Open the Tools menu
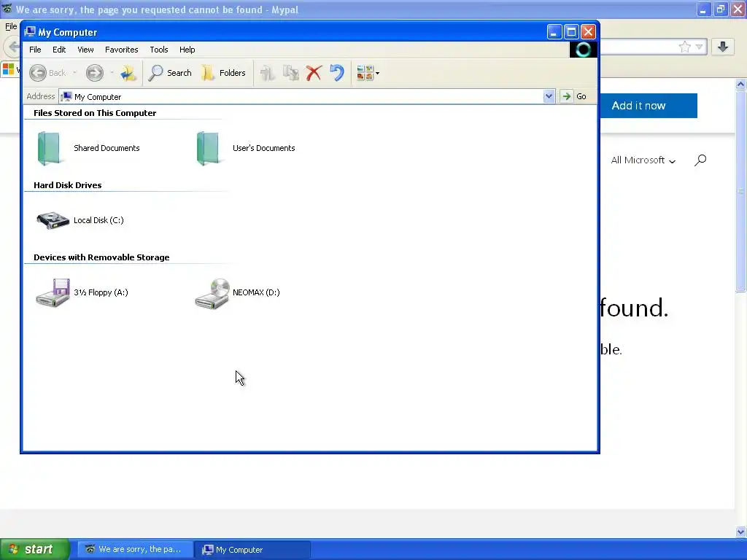Screen dimensions: 747x560 point(158,50)
